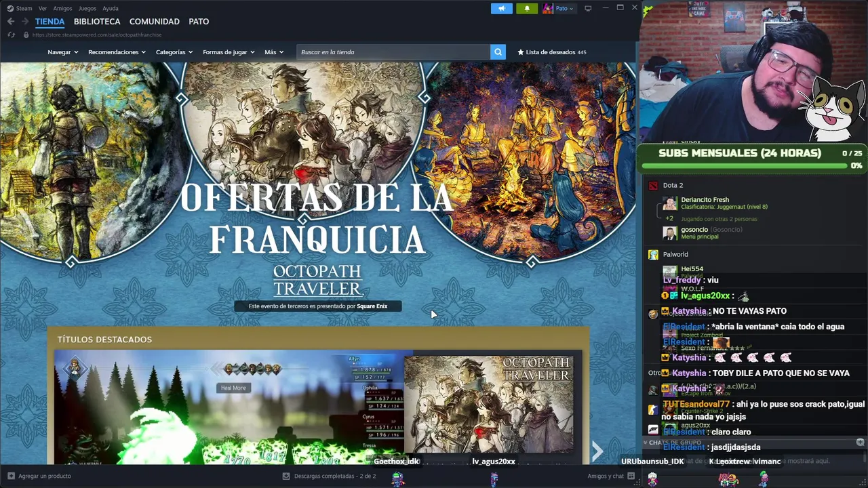This screenshot has width=868, height=488.
Task: Create a new group chat with plus icon
Action: coord(860,442)
